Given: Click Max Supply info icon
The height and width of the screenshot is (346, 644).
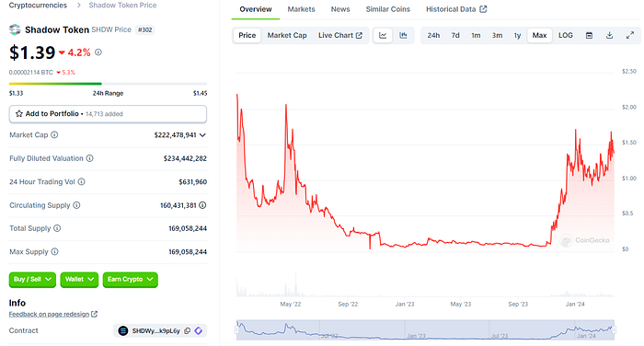Looking at the screenshot, I should [x=54, y=251].
